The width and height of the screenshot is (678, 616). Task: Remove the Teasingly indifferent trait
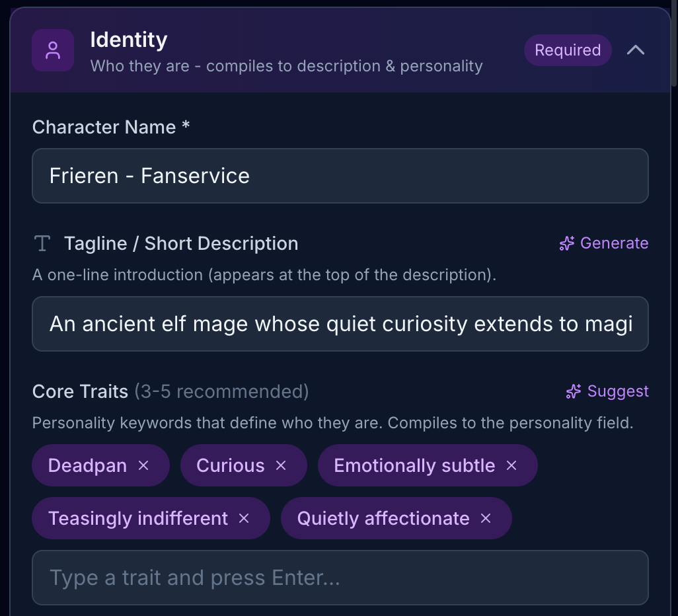[244, 519]
